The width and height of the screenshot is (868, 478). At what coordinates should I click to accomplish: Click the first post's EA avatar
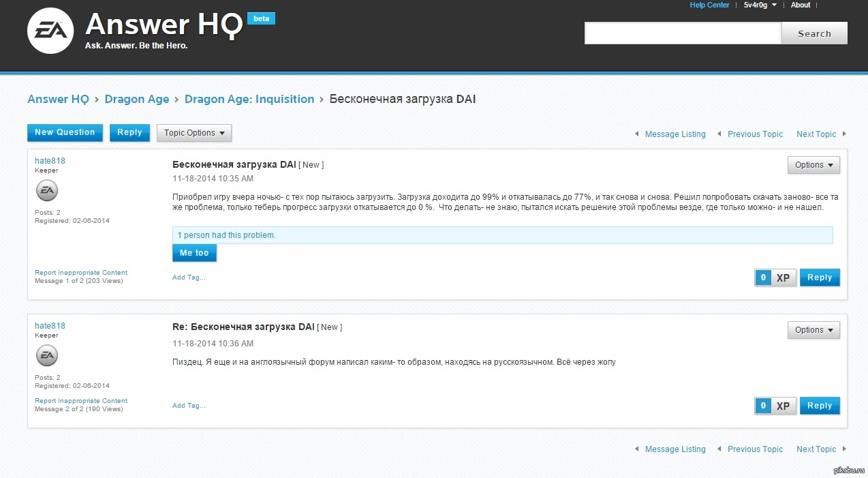47,191
